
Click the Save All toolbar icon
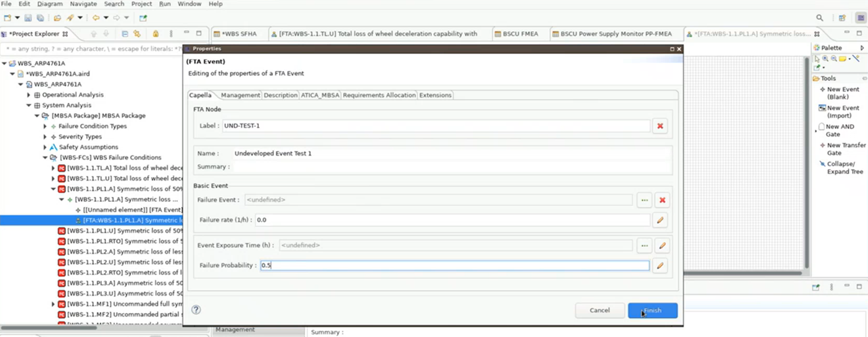(x=40, y=18)
